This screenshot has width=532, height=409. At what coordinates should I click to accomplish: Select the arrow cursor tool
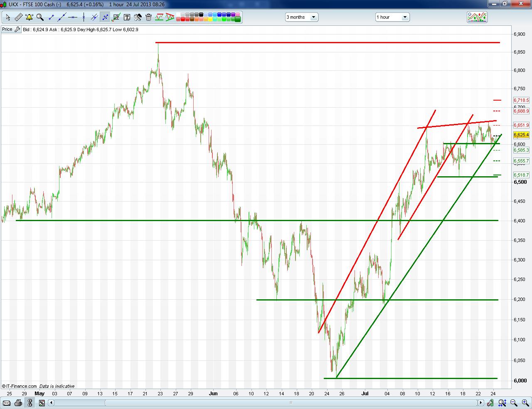coord(8,17)
